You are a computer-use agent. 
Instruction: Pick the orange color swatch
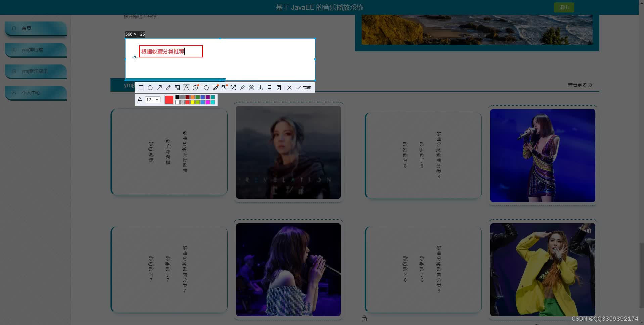pyautogui.click(x=192, y=97)
